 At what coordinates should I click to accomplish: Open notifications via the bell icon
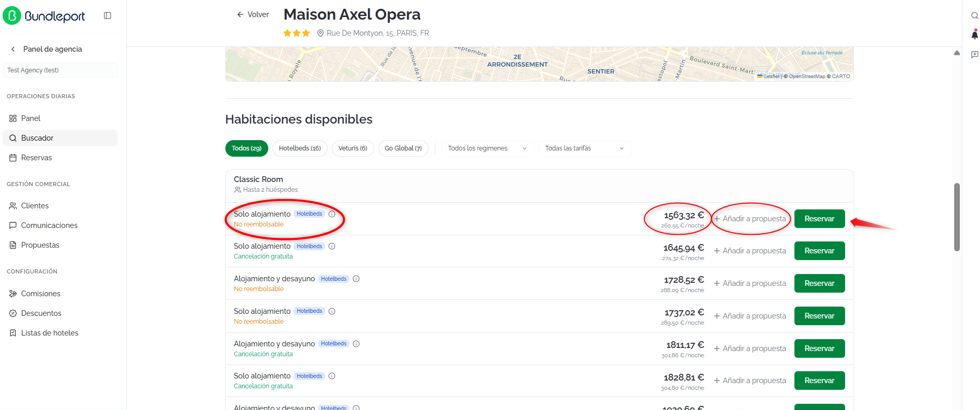point(974,35)
